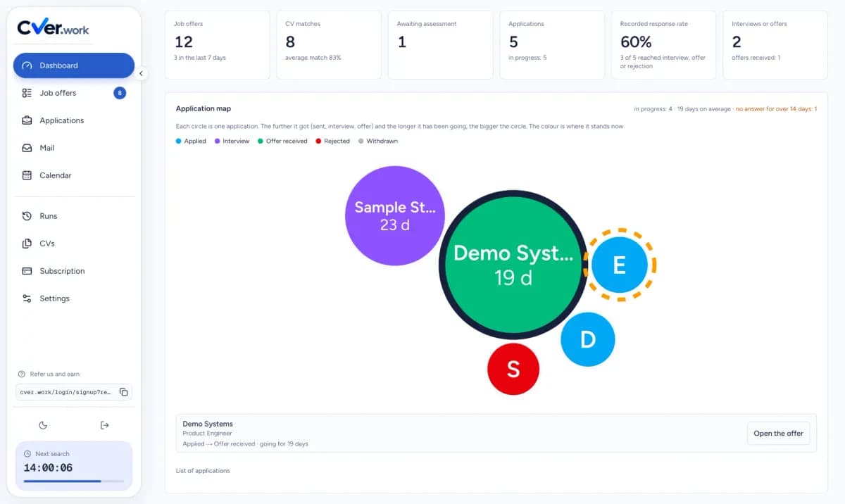Image resolution: width=845 pixels, height=504 pixels.
Task: Click 'offers received: 1' text
Action: point(756,58)
